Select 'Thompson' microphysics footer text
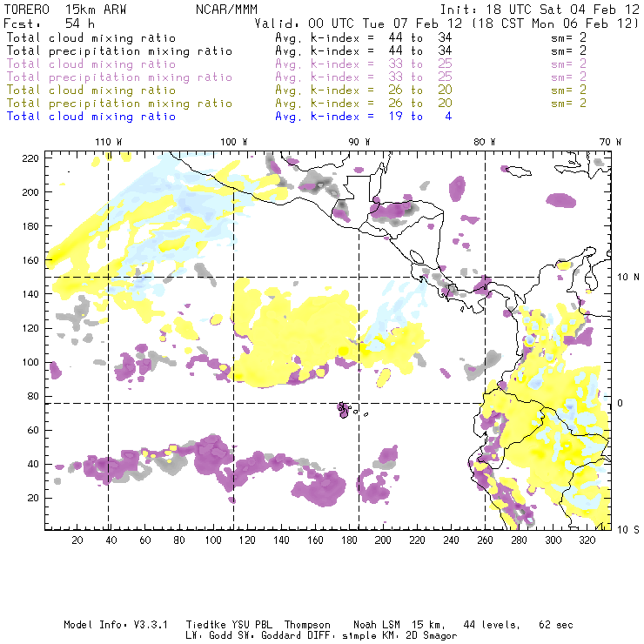The height and width of the screenshot is (644, 644). tap(307, 626)
